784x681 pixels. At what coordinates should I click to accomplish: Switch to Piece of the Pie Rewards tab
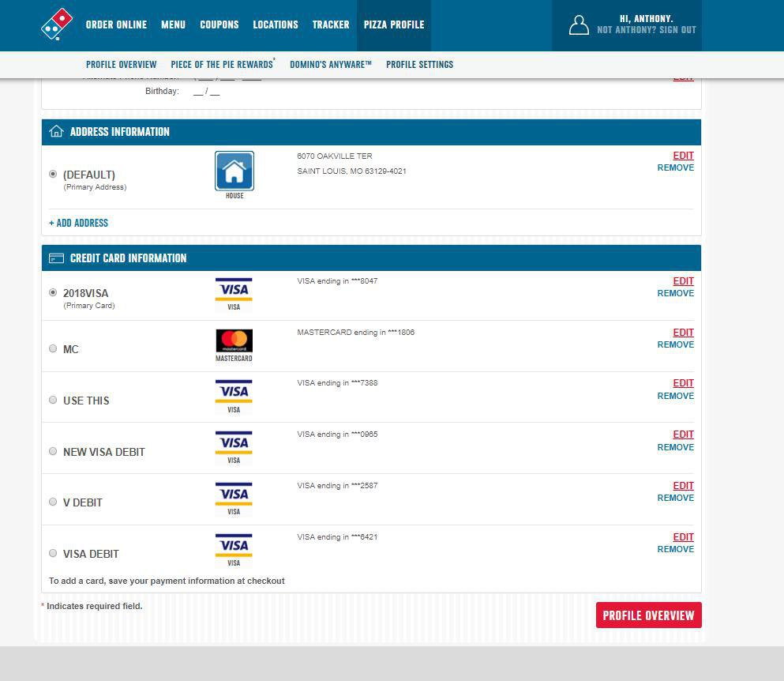223,65
